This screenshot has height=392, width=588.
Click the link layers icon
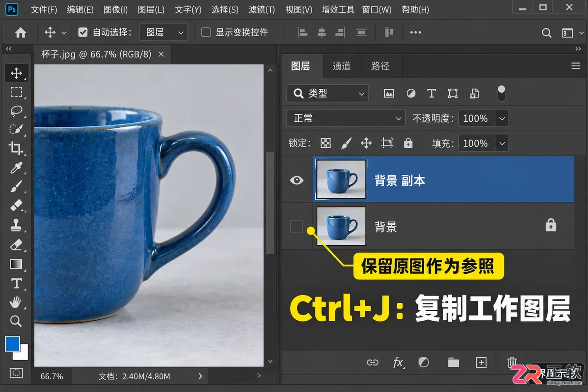tap(372, 363)
